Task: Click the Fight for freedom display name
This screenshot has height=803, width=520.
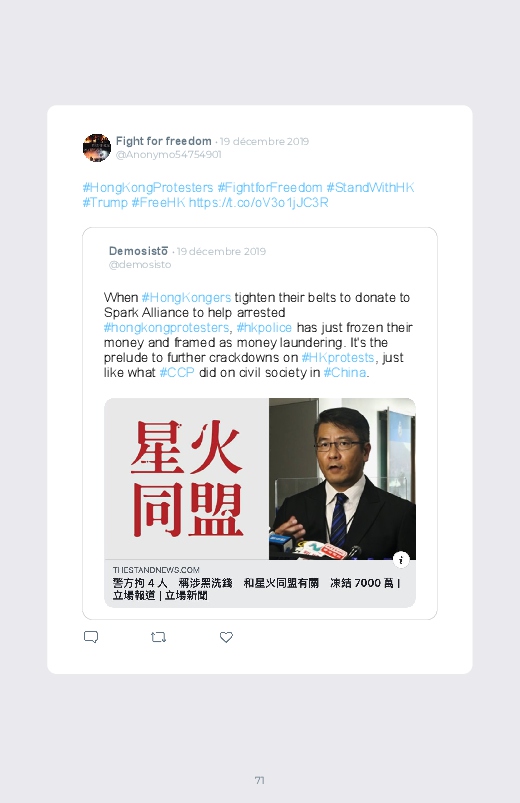Action: click(163, 141)
